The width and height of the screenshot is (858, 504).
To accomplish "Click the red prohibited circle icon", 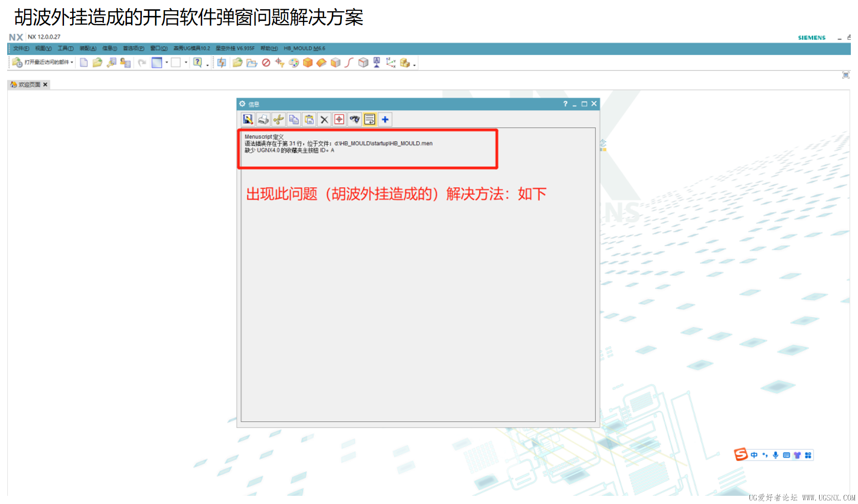I will (x=266, y=62).
